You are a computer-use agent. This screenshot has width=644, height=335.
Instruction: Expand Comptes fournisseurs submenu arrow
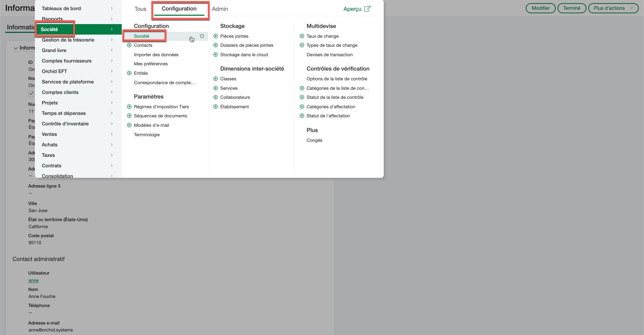(112, 61)
